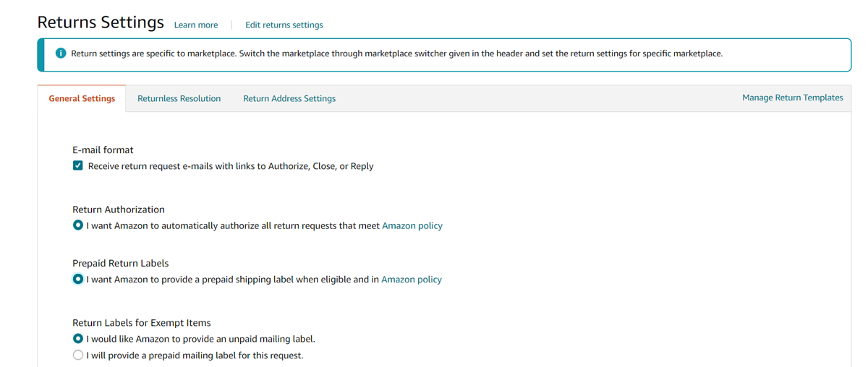
Task: Switch to the General Settings tab
Action: click(x=82, y=99)
